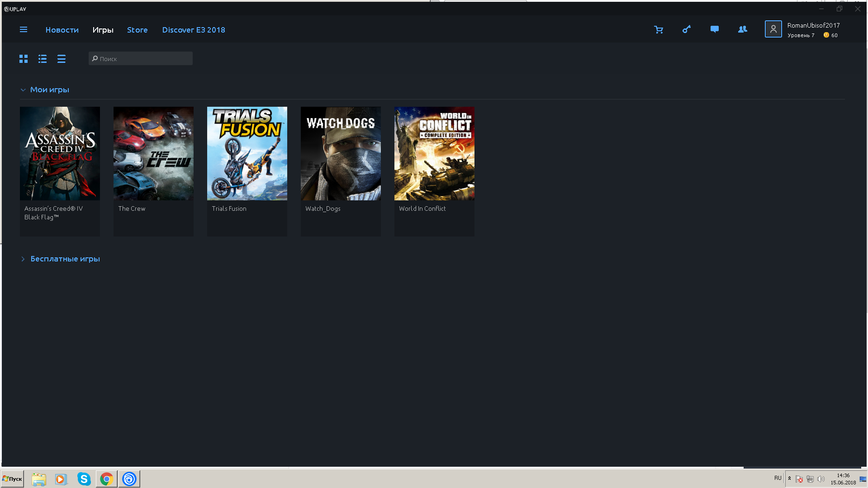The height and width of the screenshot is (488, 868).
Task: Switch to grid tile view
Action: 24,59
